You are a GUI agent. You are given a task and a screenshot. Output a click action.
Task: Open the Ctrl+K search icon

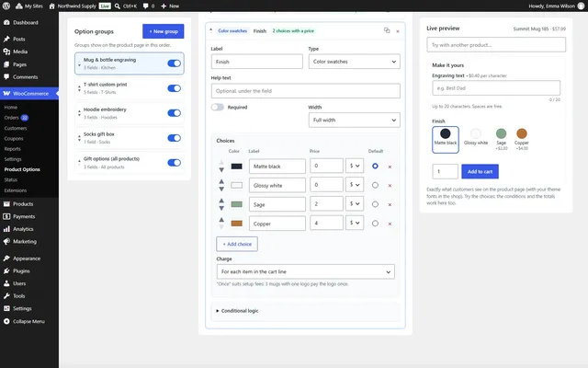point(118,6)
